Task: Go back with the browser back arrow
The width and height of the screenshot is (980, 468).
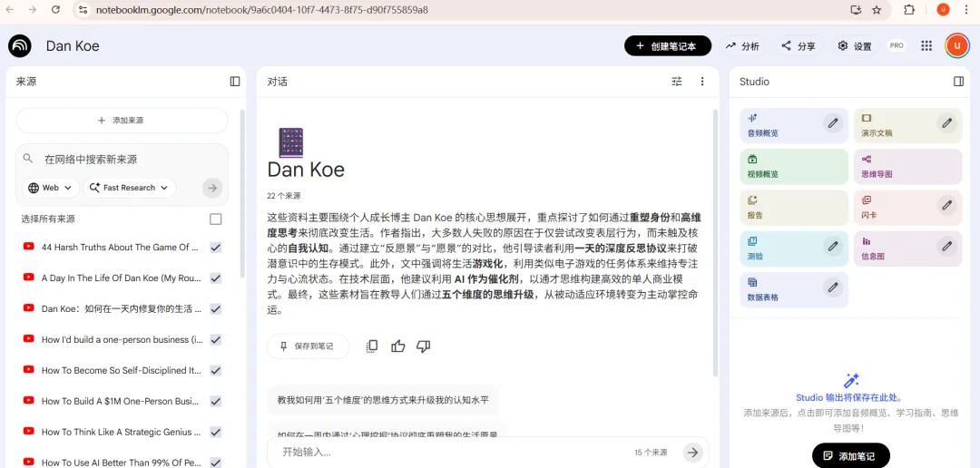Action: point(9,9)
